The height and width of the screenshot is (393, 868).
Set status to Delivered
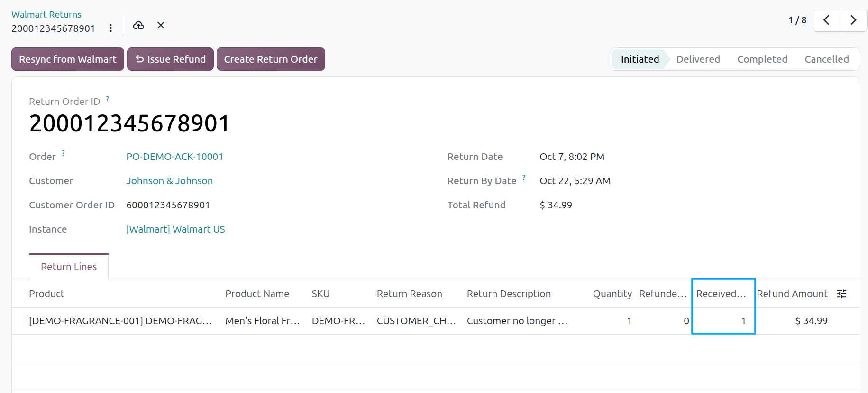[x=698, y=59]
